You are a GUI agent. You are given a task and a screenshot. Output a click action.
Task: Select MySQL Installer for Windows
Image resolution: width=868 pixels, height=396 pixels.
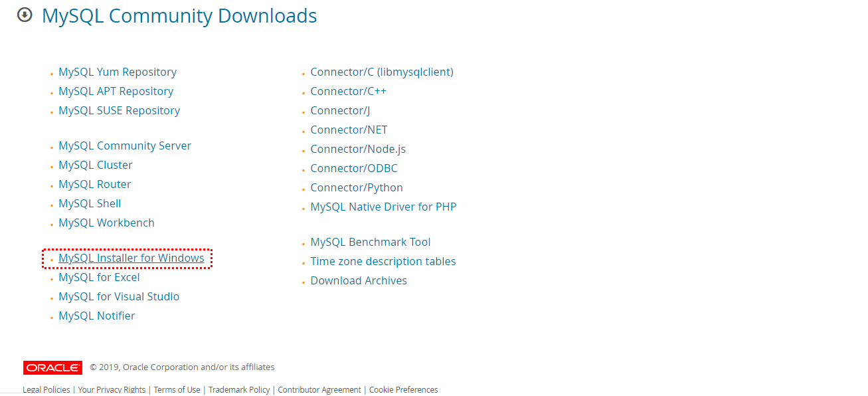pos(131,258)
